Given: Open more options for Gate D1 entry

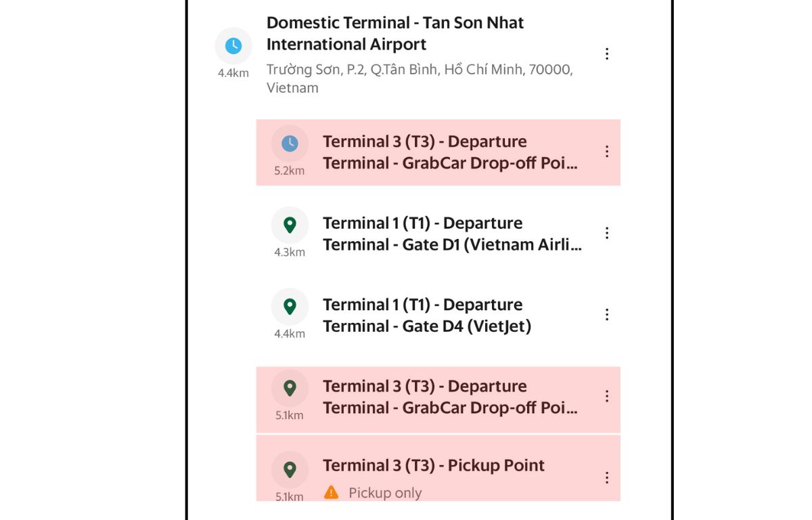Looking at the screenshot, I should 607,233.
